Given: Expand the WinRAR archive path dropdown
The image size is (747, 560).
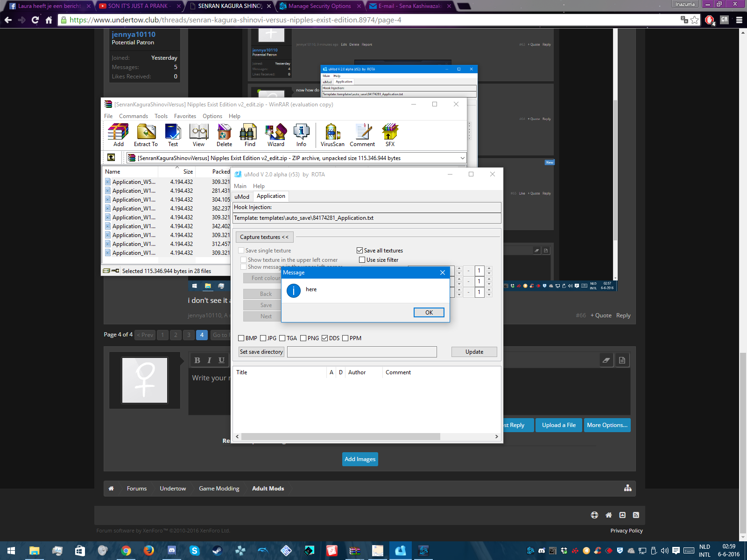Looking at the screenshot, I should click(462, 158).
